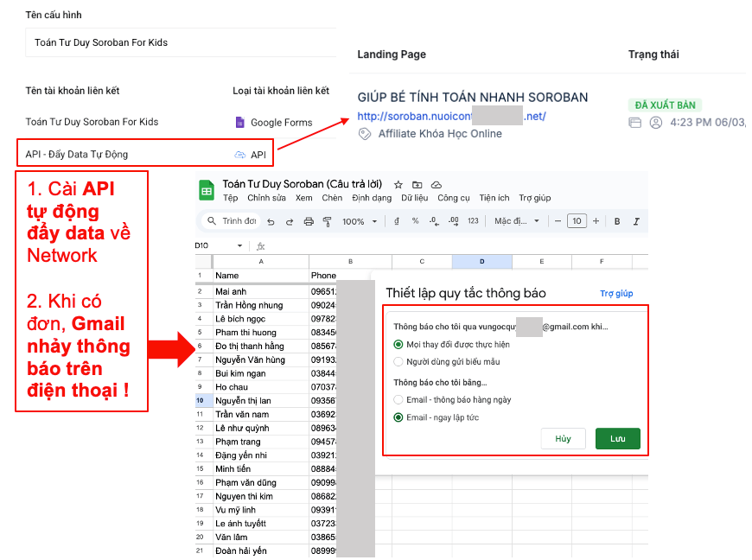The image size is (752, 560).
Task: Open the D10 name box dropdown
Action: click(x=239, y=245)
